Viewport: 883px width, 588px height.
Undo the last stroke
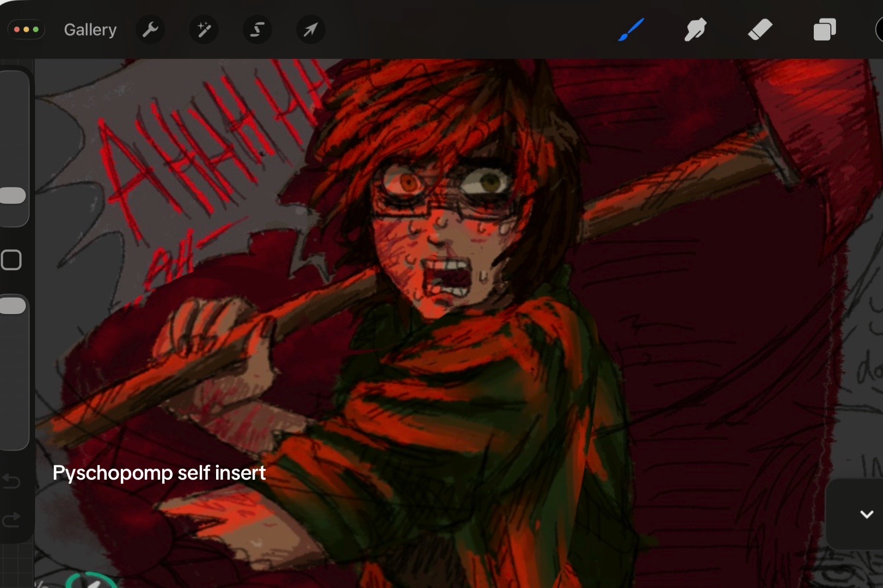pyautogui.click(x=11, y=481)
